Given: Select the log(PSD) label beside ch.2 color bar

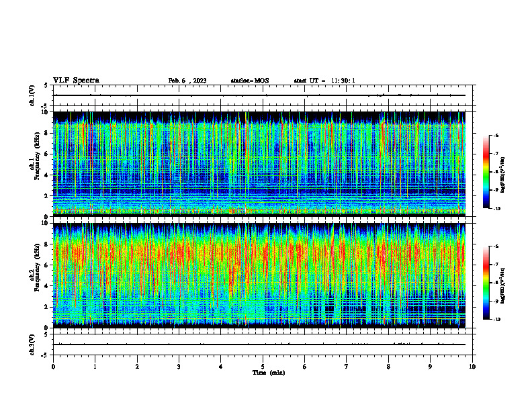Looking at the screenshot, I should click(x=503, y=285).
